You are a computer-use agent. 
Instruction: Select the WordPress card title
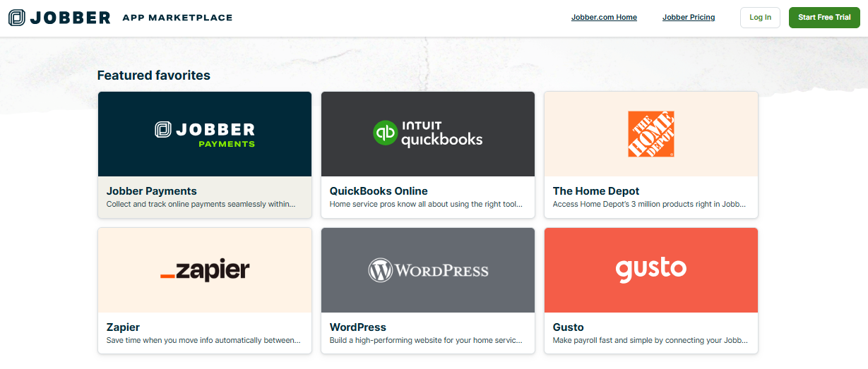coord(358,327)
